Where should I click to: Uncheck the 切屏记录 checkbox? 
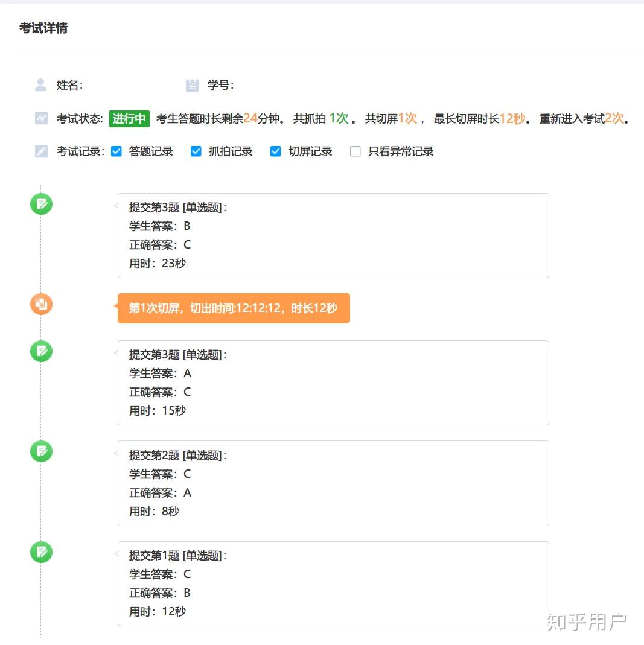[276, 151]
